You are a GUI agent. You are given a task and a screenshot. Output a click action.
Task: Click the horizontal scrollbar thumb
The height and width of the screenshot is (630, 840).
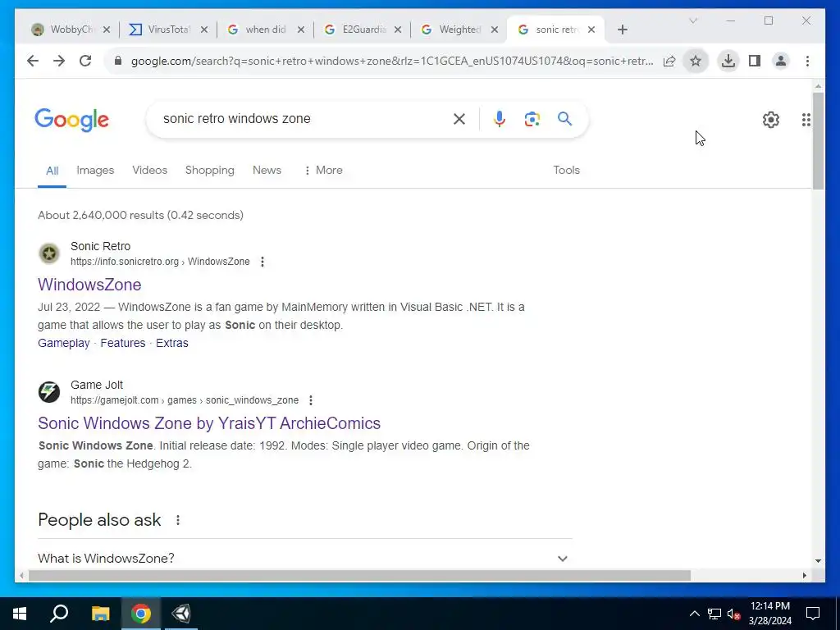359,576
